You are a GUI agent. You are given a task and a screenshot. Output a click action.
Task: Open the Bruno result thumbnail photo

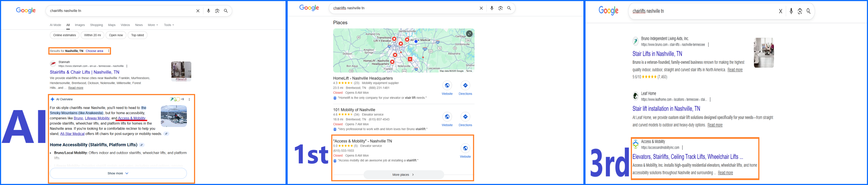764,53
